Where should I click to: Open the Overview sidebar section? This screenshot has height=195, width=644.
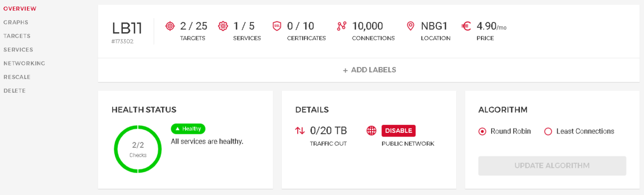pyautogui.click(x=20, y=9)
